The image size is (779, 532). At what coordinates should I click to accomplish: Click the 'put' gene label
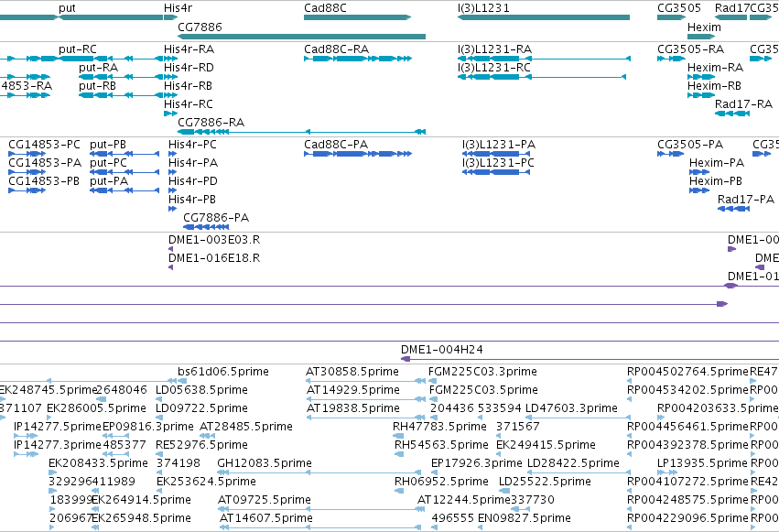click(67, 8)
